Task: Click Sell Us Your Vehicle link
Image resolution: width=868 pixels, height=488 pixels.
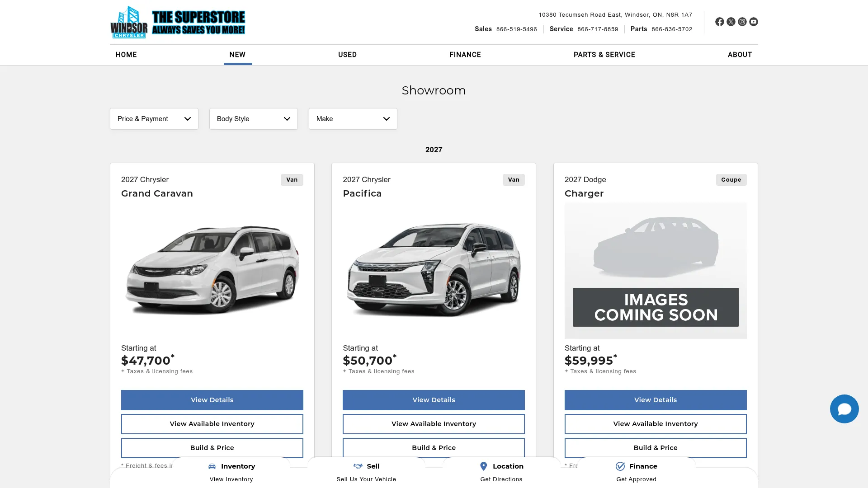Action: pos(366,479)
